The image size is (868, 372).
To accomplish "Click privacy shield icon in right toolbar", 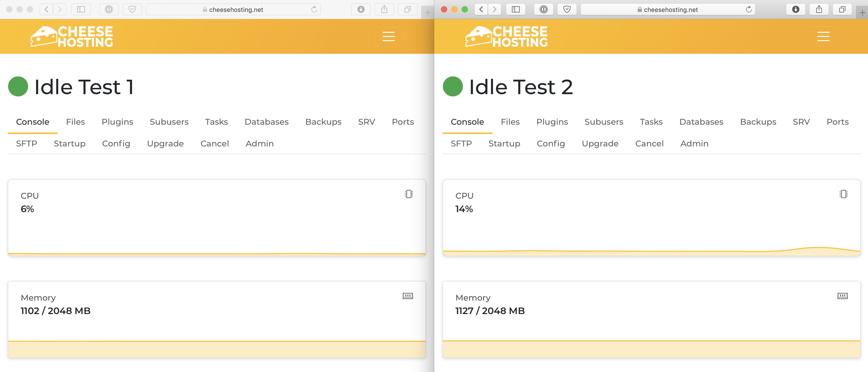I will pyautogui.click(x=567, y=9).
